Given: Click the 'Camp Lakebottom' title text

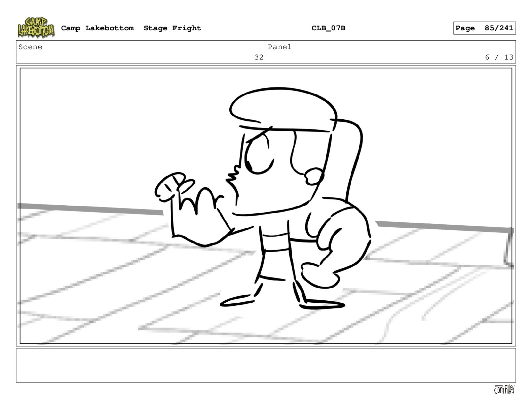Looking at the screenshot, I should tap(97, 28).
